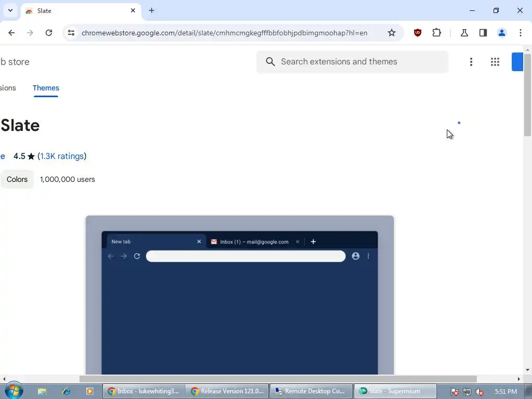Switch to the Themes tab

46,88
